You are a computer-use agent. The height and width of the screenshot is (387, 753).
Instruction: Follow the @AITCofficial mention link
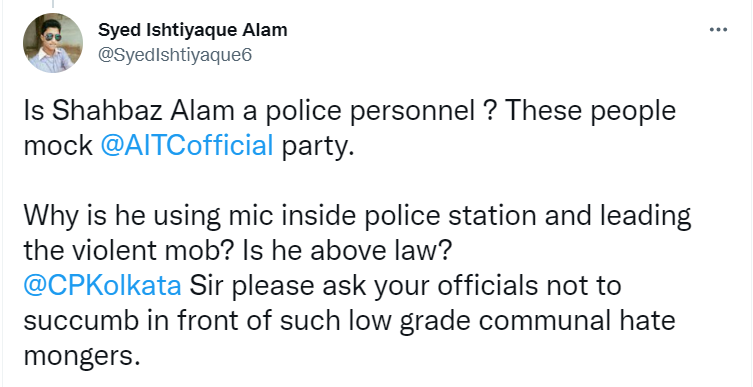[x=187, y=145]
